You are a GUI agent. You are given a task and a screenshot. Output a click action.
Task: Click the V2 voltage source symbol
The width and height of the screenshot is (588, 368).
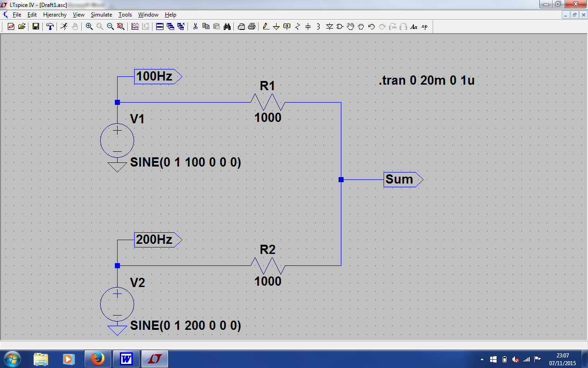[117, 304]
